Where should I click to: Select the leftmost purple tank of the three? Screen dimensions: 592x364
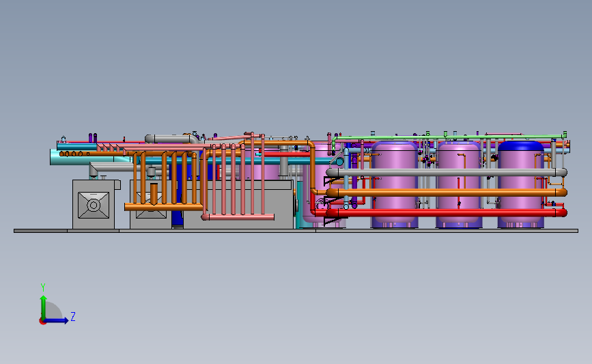coord(395,184)
